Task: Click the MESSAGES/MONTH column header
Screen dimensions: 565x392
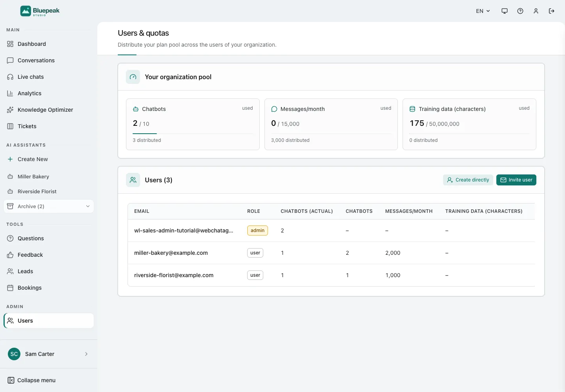Action: click(409, 211)
